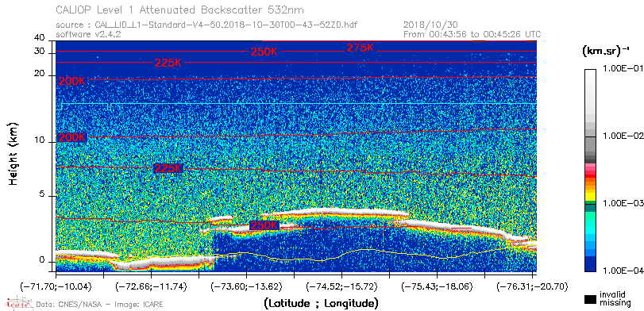Click the coordinate label '(-75.43;-18.06)'

(x=438, y=286)
